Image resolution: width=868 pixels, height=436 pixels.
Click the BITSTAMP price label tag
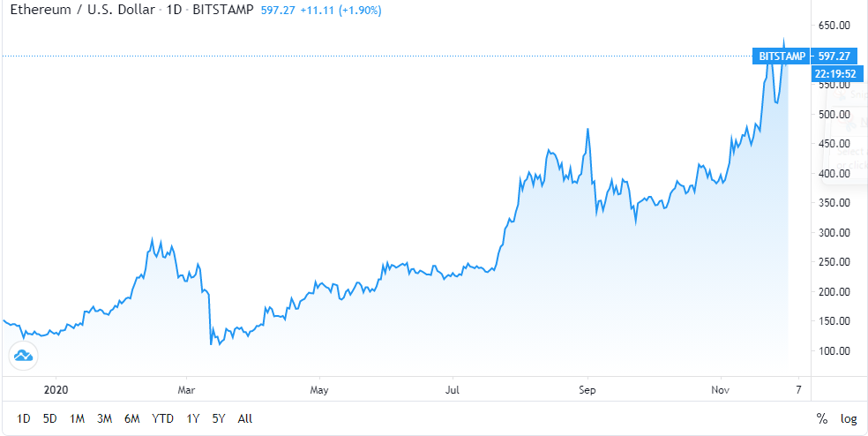(782, 56)
